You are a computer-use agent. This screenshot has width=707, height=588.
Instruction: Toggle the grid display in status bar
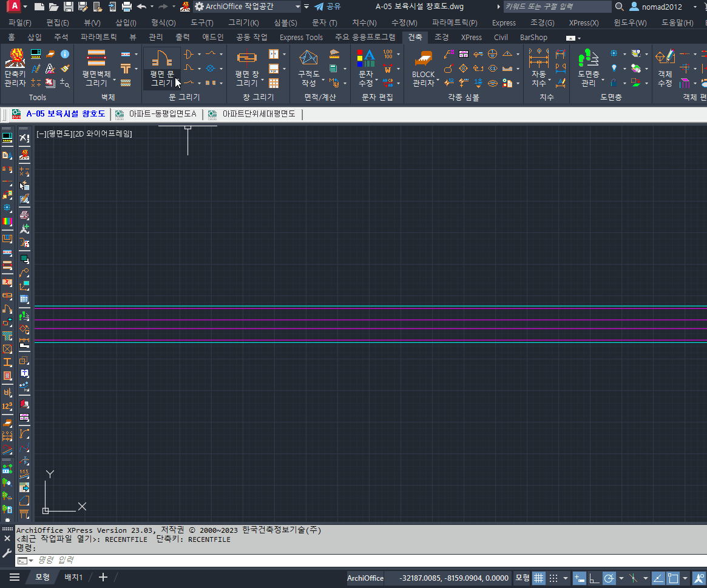click(538, 578)
